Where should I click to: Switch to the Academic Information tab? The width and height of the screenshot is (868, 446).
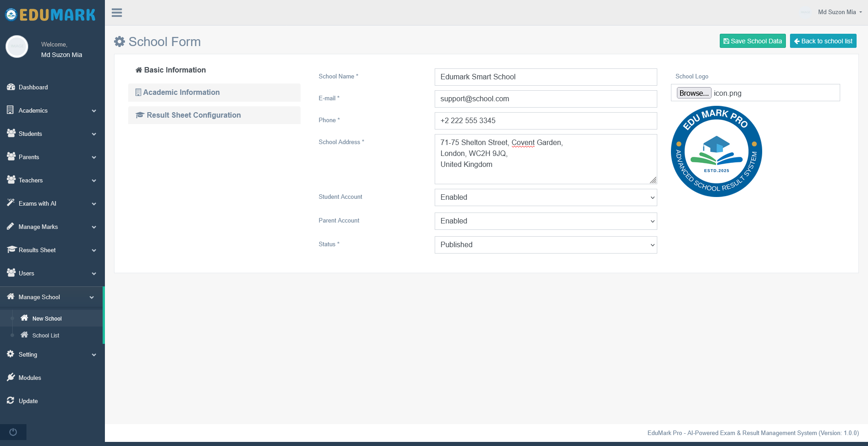click(214, 92)
